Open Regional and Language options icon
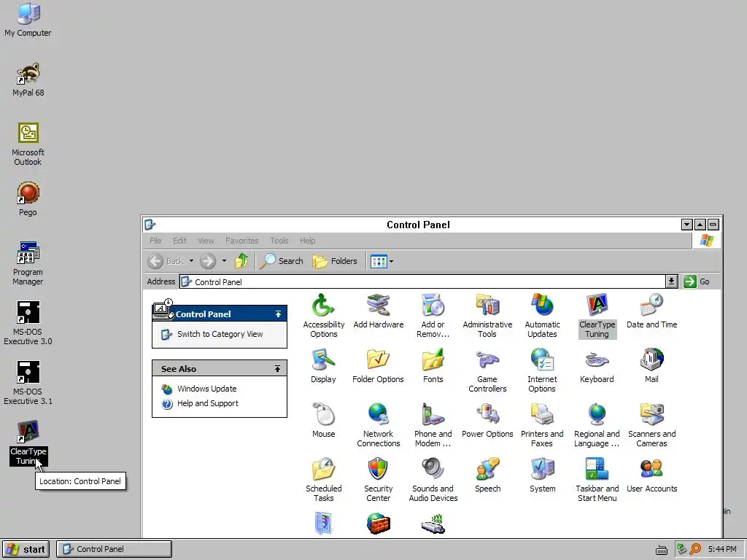 597,425
